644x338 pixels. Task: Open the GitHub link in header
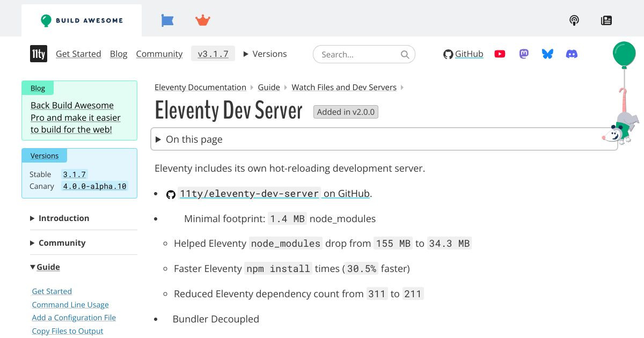tap(463, 54)
